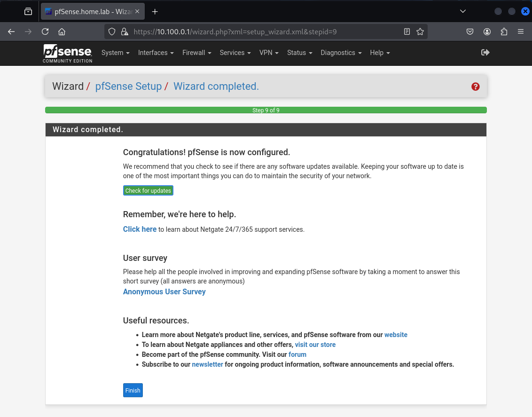Expand the Firewall menu

(197, 53)
